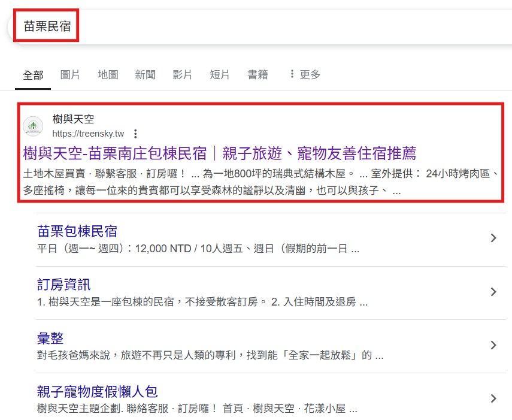Click the search box containing 苗栗民宿
Screen dimensions: 512x420
pos(261,27)
